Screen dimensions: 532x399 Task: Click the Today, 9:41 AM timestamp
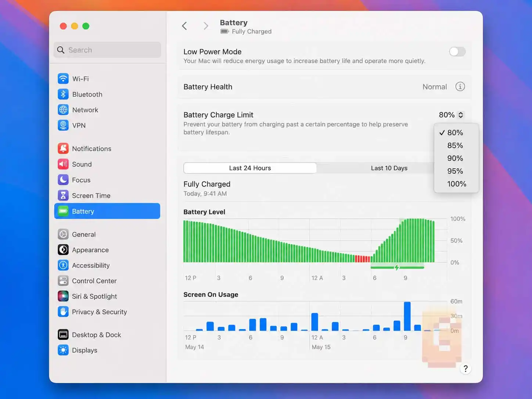coord(205,194)
